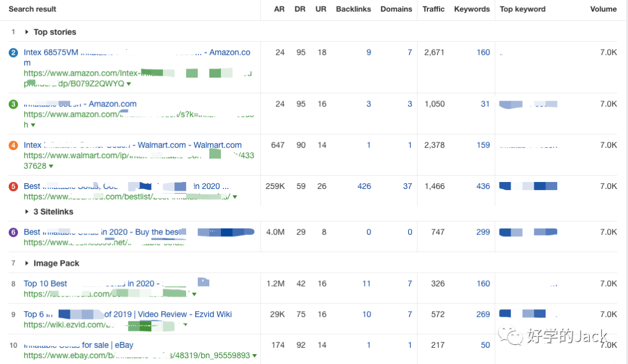
Task: Open keywords count 269 for Ezvid Wiki row
Action: point(483,315)
